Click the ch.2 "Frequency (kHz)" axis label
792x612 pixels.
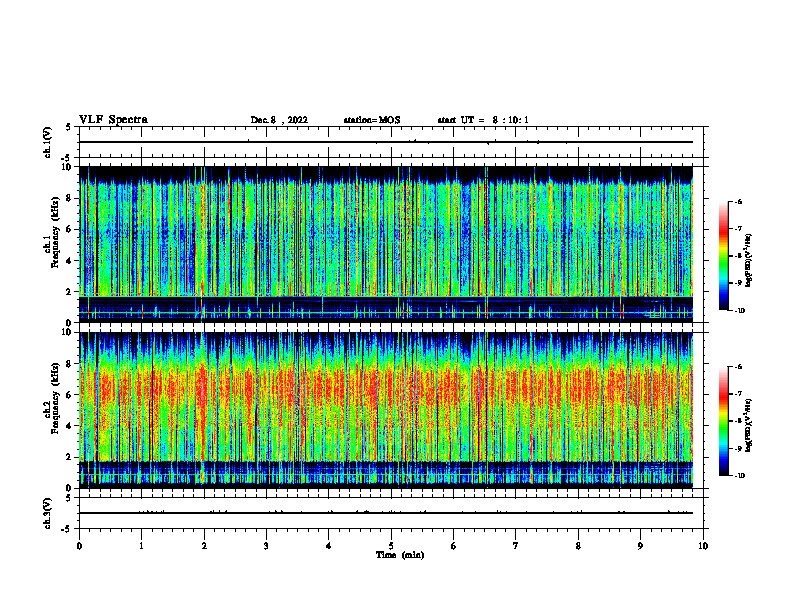click(x=55, y=398)
